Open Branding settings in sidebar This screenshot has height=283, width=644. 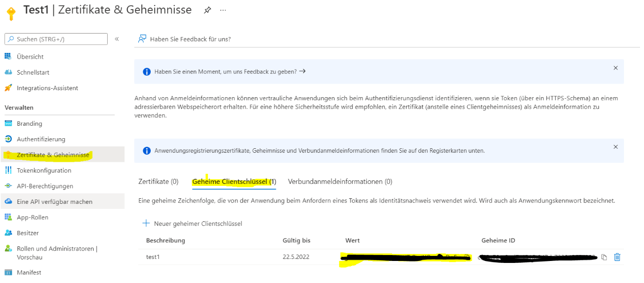click(x=30, y=123)
